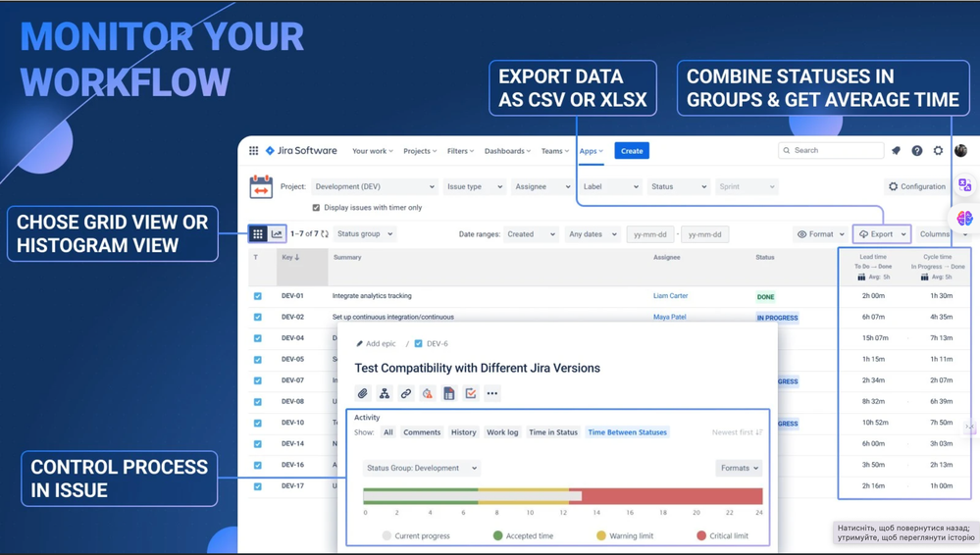Click the task checkbox icon for DEV-01
This screenshot has width=980, height=555.
point(257,296)
